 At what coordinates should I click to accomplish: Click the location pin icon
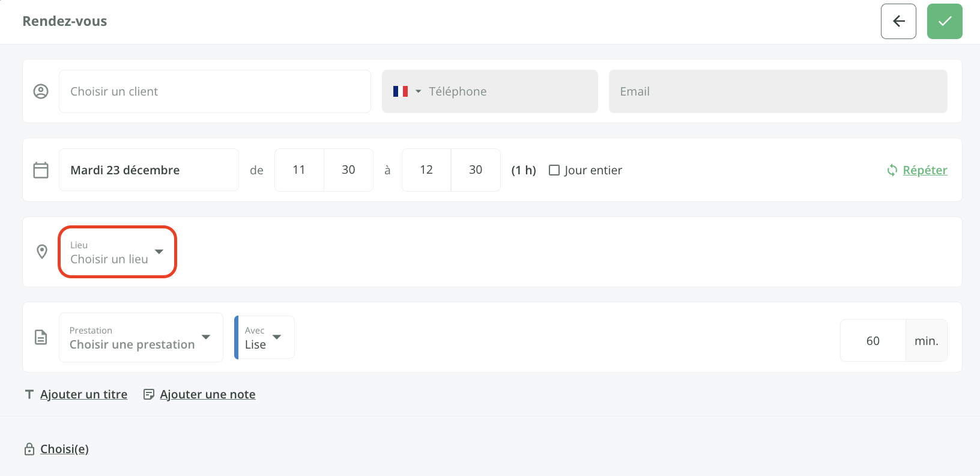coord(42,252)
